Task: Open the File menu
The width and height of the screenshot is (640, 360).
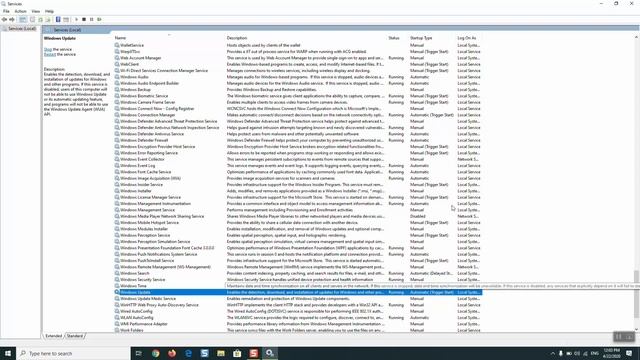Action: 6,11
